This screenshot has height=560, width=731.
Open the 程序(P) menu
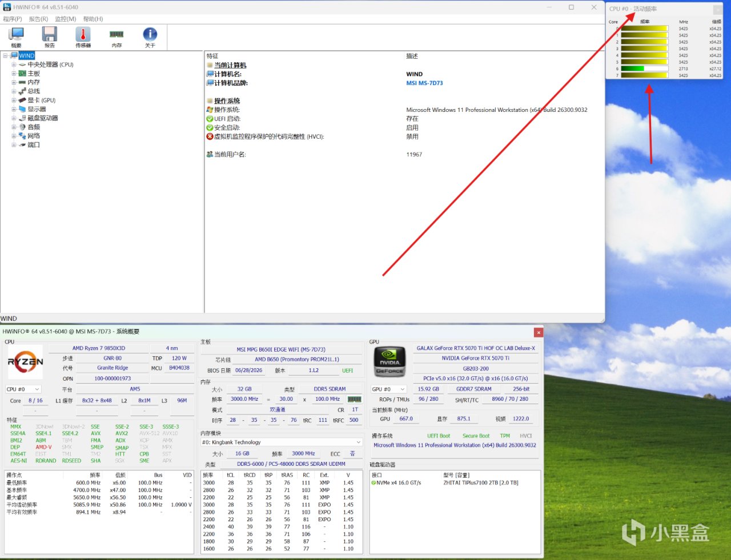13,19
